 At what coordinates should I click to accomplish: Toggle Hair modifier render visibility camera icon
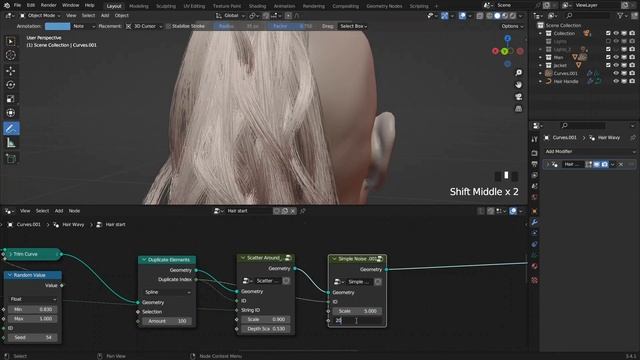pyautogui.click(x=604, y=164)
